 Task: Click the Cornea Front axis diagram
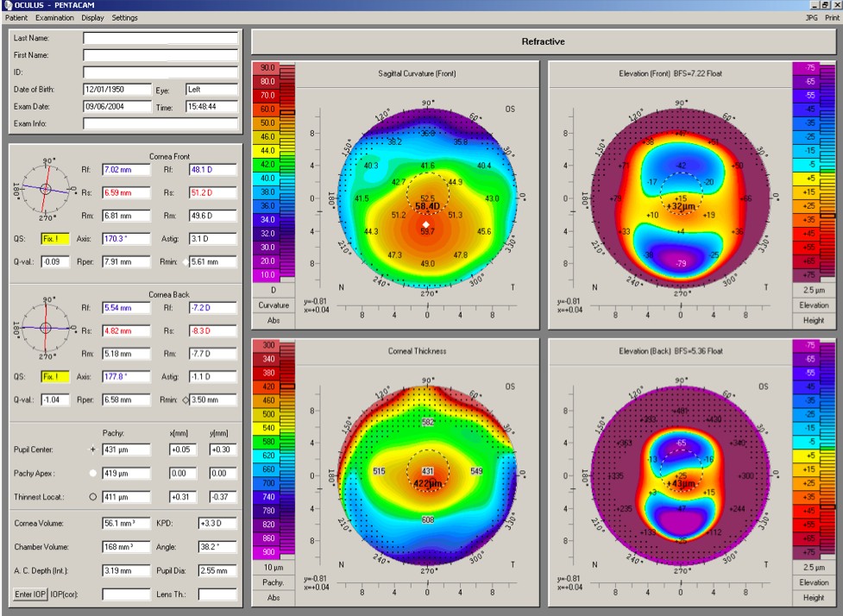46,187
